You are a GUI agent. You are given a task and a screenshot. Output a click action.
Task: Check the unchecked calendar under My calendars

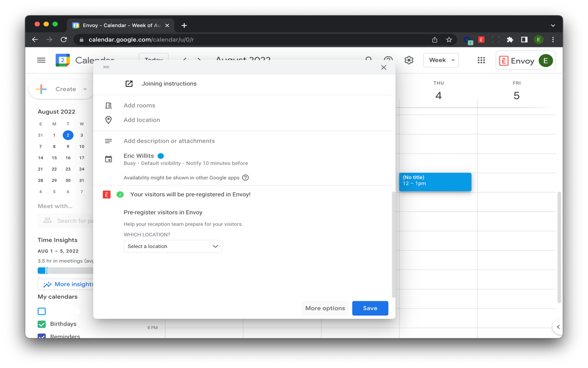[42, 311]
